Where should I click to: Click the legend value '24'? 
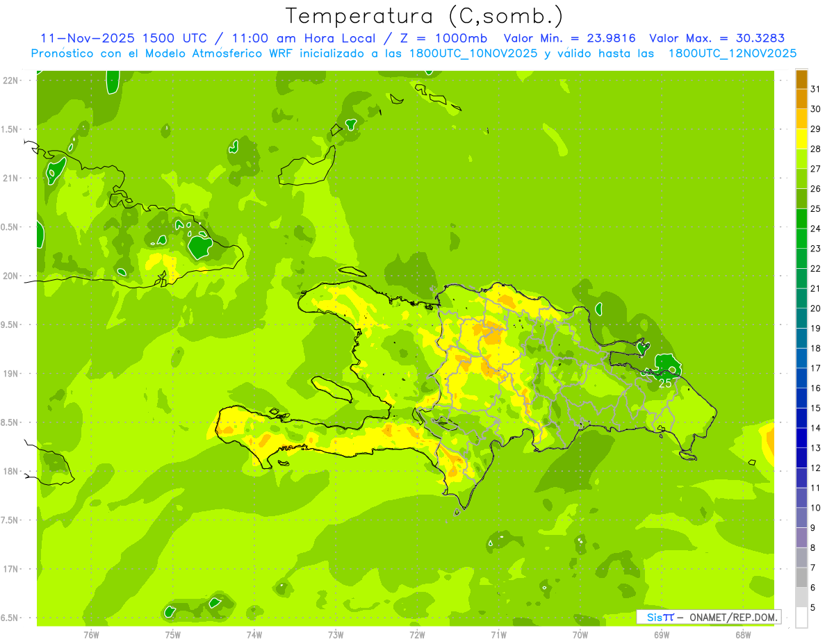[815, 229]
